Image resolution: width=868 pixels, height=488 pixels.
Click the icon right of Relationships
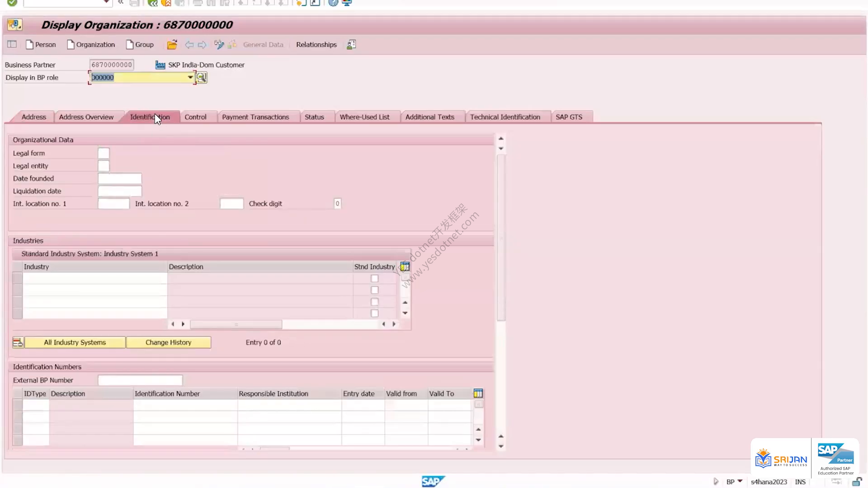pyautogui.click(x=351, y=44)
